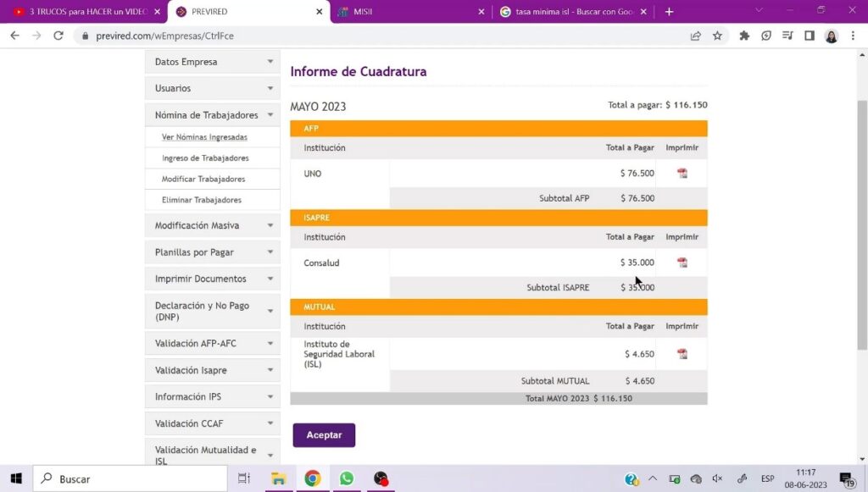Collapse the Nómina de Trabajadores menu
The image size is (868, 492).
(x=213, y=115)
